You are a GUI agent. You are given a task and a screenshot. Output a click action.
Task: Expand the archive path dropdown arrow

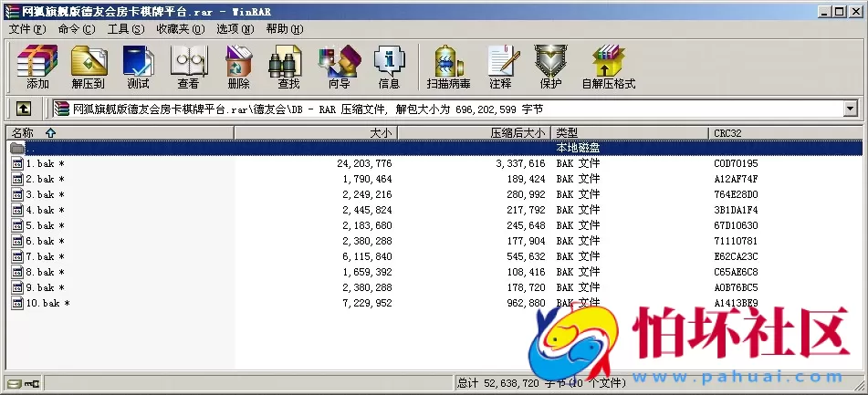pos(851,109)
